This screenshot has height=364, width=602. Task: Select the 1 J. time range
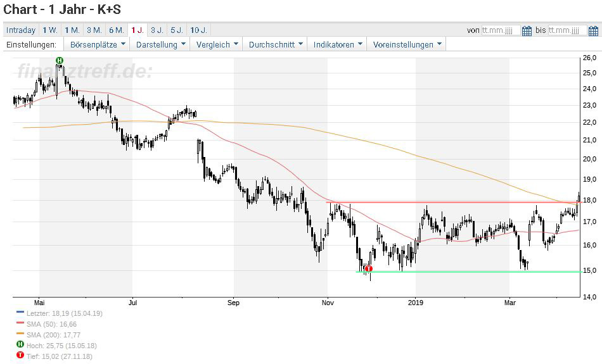(137, 30)
